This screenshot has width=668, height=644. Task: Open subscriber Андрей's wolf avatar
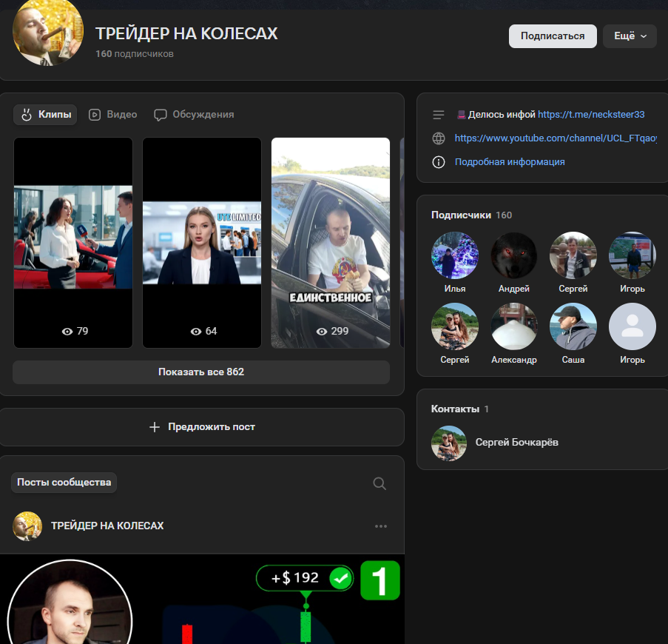[x=513, y=255]
